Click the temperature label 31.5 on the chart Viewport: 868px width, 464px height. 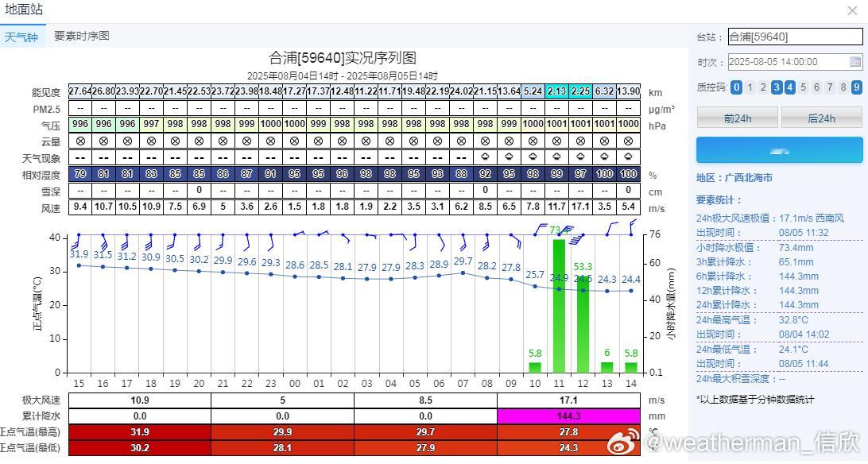(103, 255)
